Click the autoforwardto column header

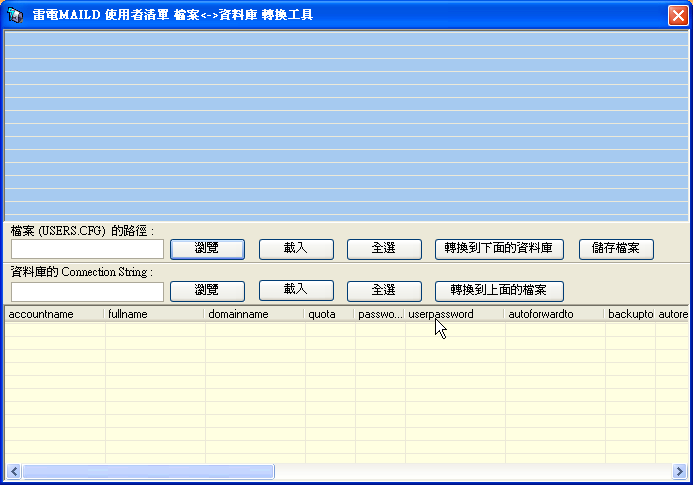tap(554, 314)
